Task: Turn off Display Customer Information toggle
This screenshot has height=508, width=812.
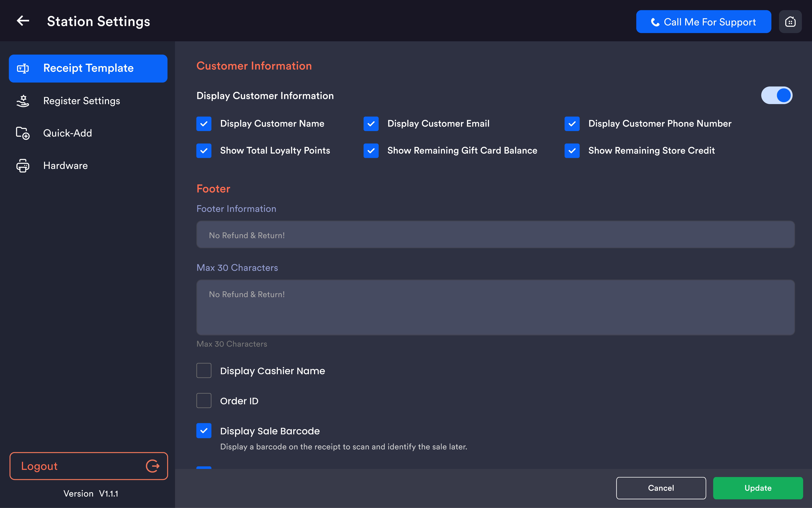Action: 776,95
